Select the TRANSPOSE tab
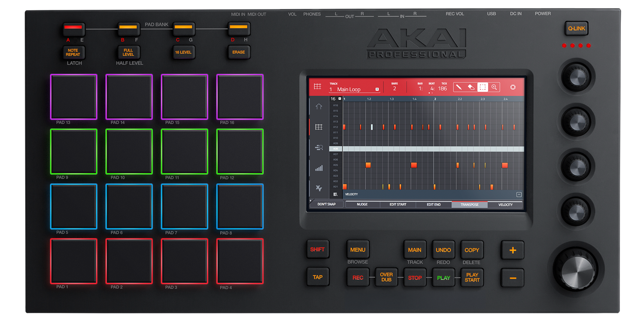 pos(470,204)
